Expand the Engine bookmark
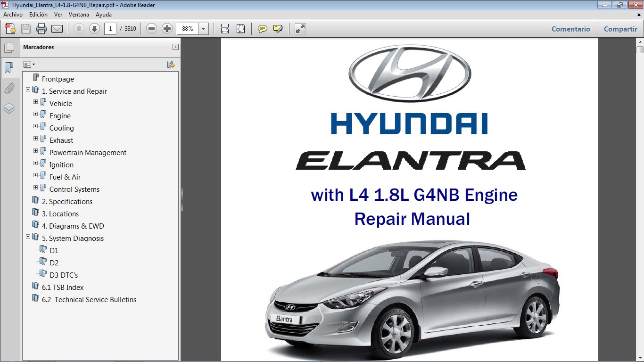 click(x=35, y=114)
